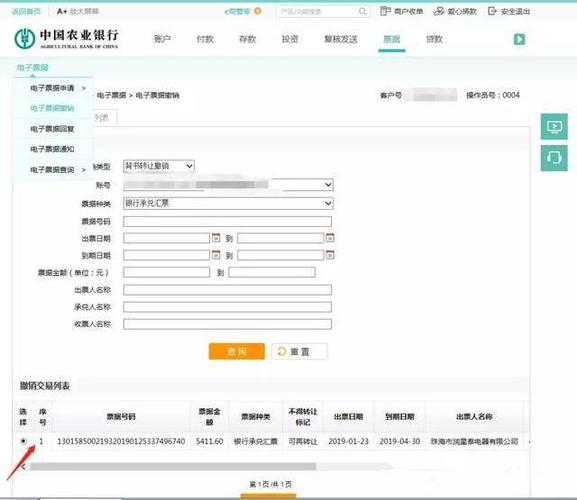Open the 商户收单 merchant icon link

(x=401, y=11)
